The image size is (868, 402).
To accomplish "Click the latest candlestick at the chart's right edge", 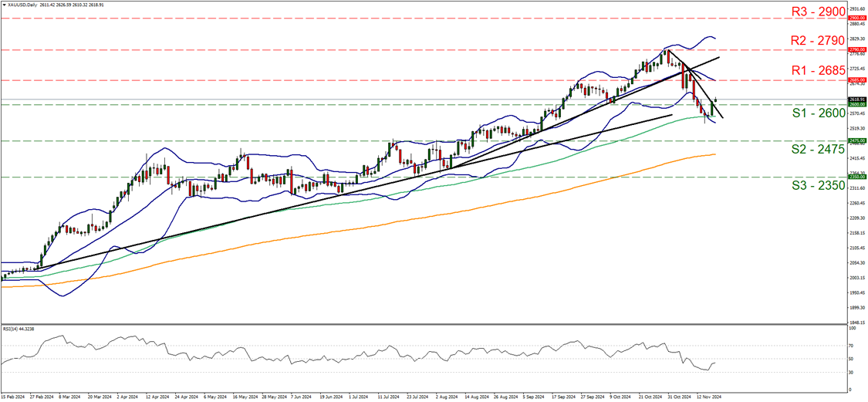I will (x=716, y=100).
